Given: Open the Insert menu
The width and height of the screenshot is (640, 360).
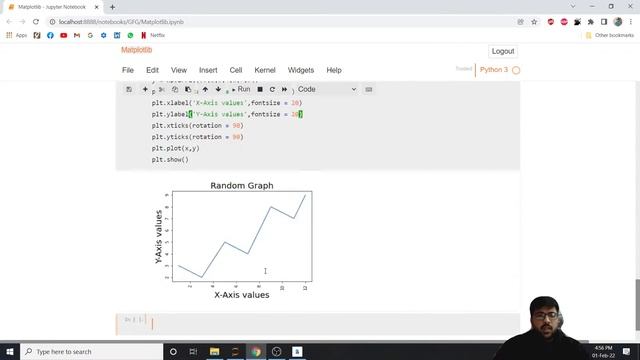Looking at the screenshot, I should pos(208,70).
